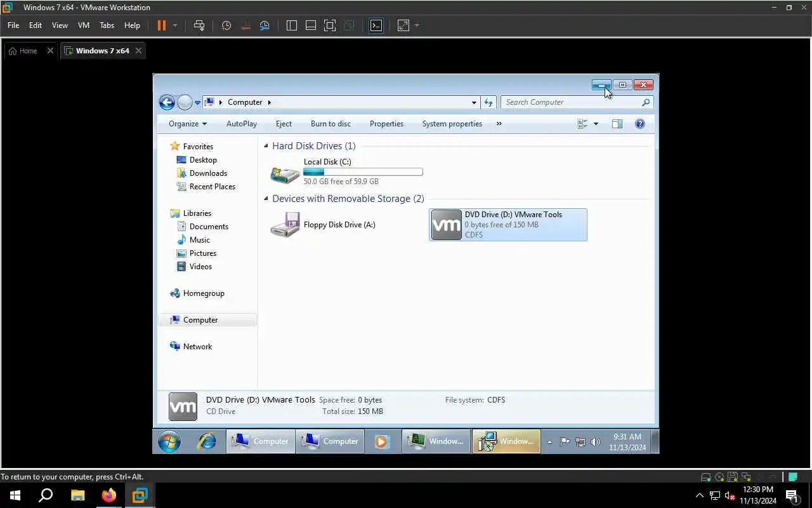Click Burn to disc
The image size is (812, 508).
(x=331, y=124)
